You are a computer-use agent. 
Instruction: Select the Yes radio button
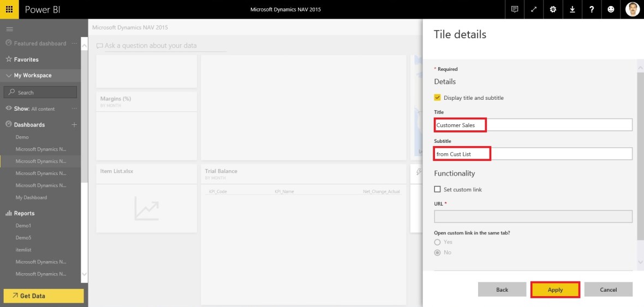coord(437,242)
